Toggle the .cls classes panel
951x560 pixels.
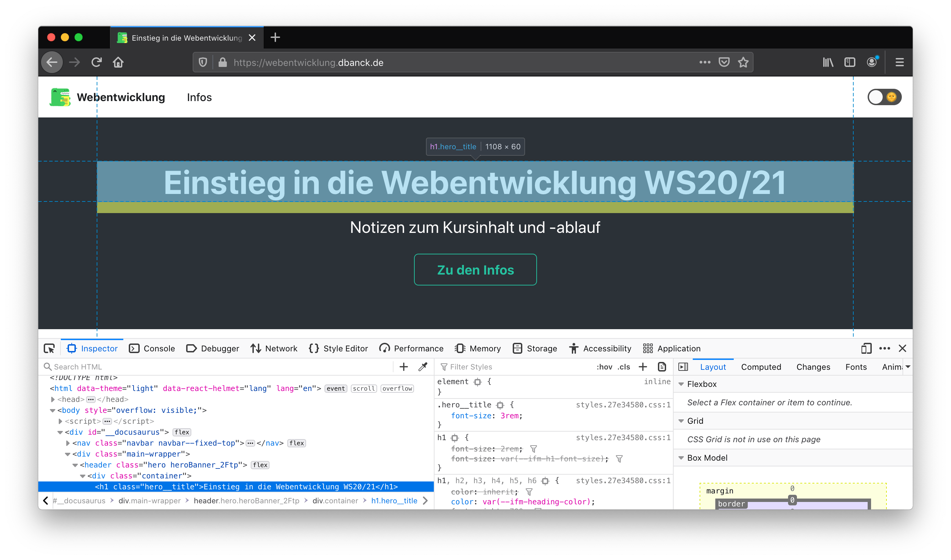[x=624, y=367]
